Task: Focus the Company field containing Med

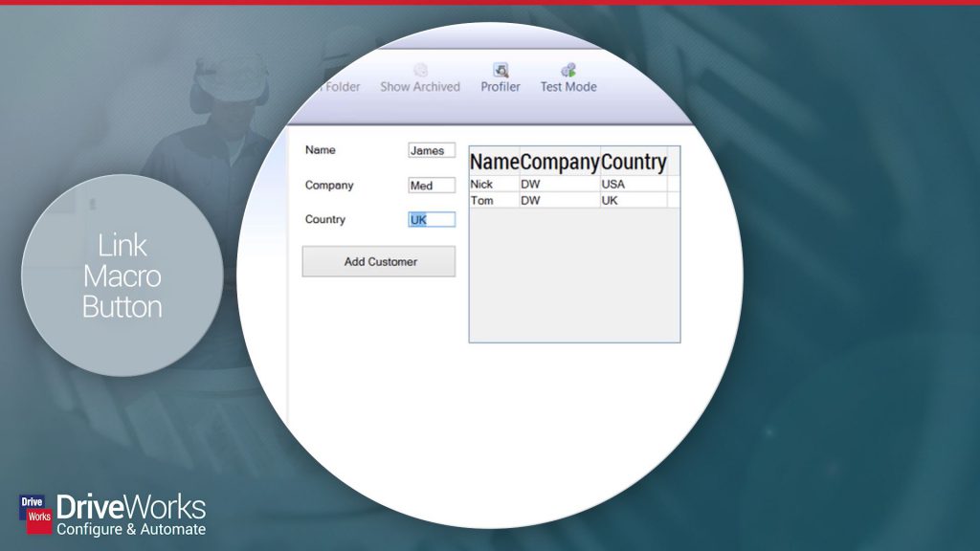Action: pyautogui.click(x=432, y=186)
